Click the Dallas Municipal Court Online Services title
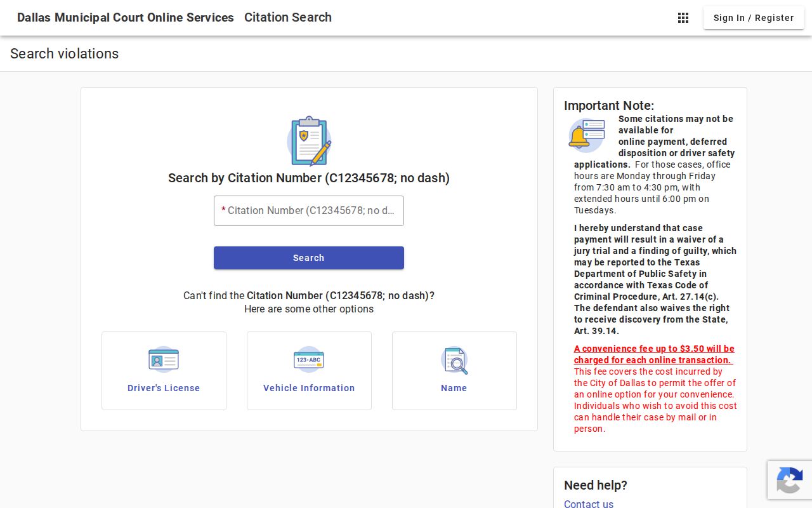The width and height of the screenshot is (812, 508). (126, 18)
